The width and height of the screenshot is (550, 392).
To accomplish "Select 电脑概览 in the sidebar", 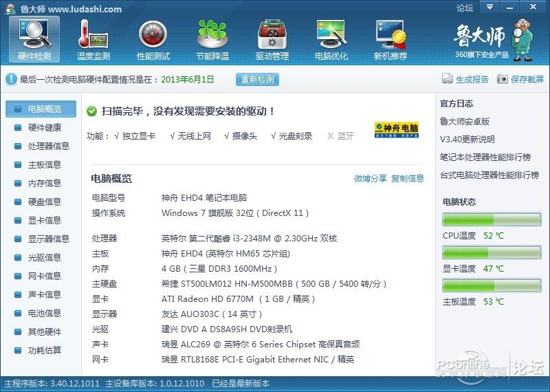I will (41, 109).
